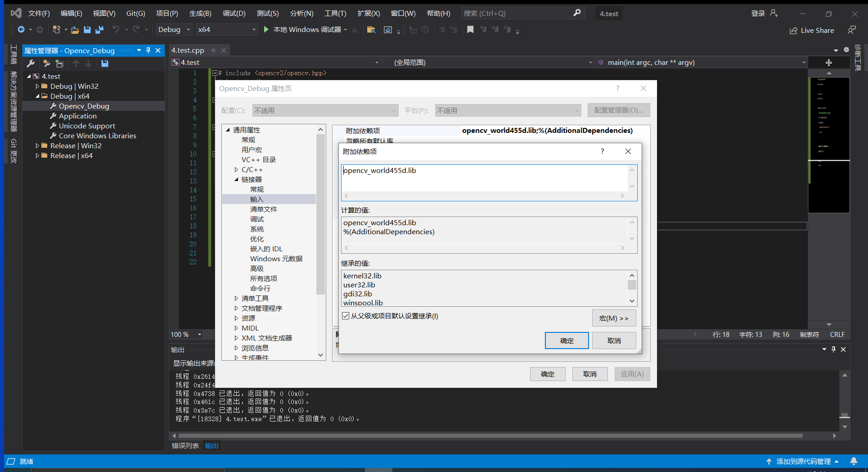Unpin the 输出 window
The width and height of the screenshot is (868, 472).
click(833, 349)
